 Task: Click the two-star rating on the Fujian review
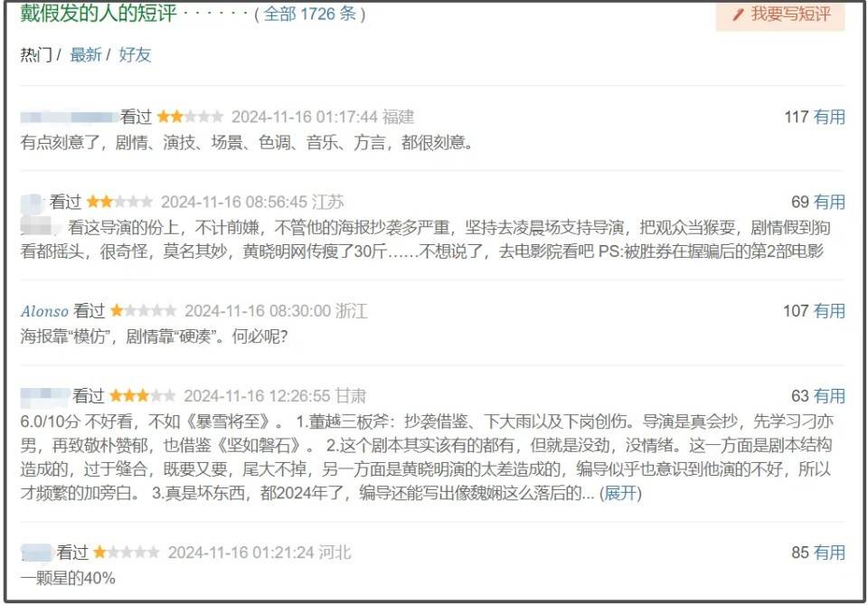click(x=190, y=117)
